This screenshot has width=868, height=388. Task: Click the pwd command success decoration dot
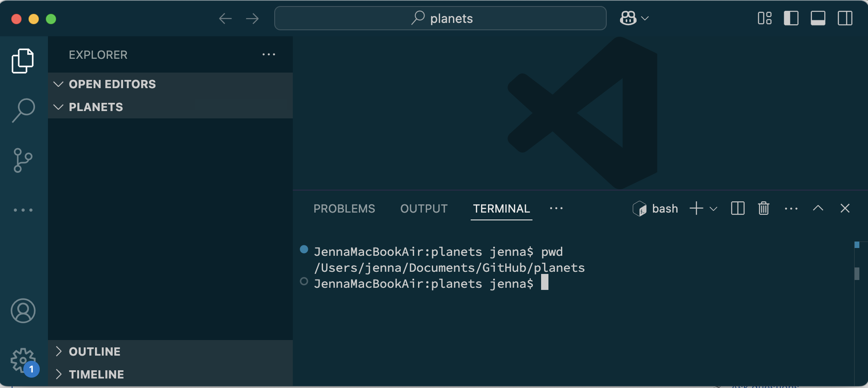[x=304, y=249]
